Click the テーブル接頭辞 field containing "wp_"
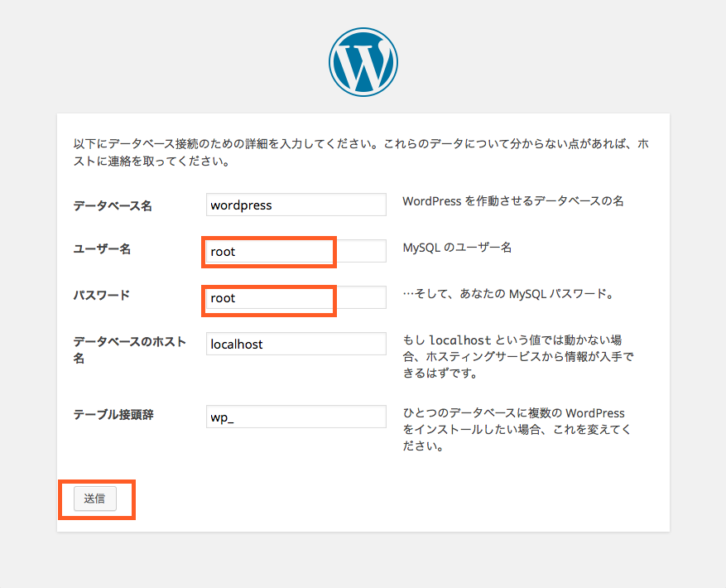Viewport: 726px width, 588px height. coord(296,417)
